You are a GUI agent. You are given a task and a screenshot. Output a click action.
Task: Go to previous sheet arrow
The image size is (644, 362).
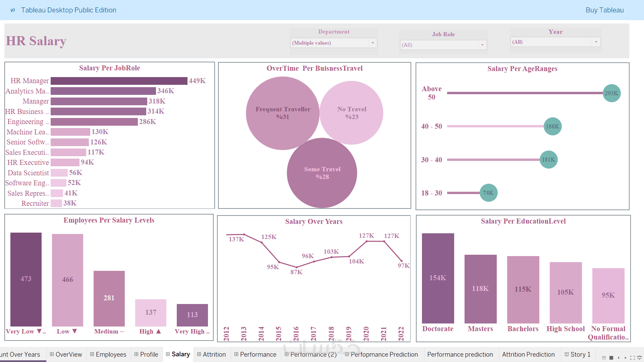tap(619, 358)
